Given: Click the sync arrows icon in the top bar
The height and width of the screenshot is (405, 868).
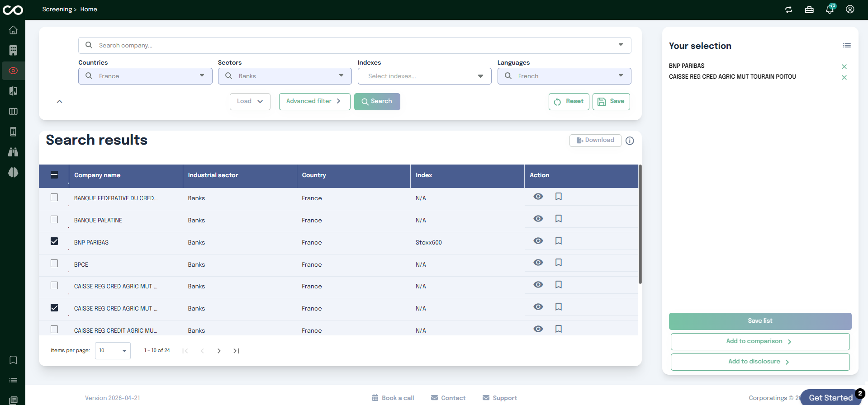Looking at the screenshot, I should [789, 9].
